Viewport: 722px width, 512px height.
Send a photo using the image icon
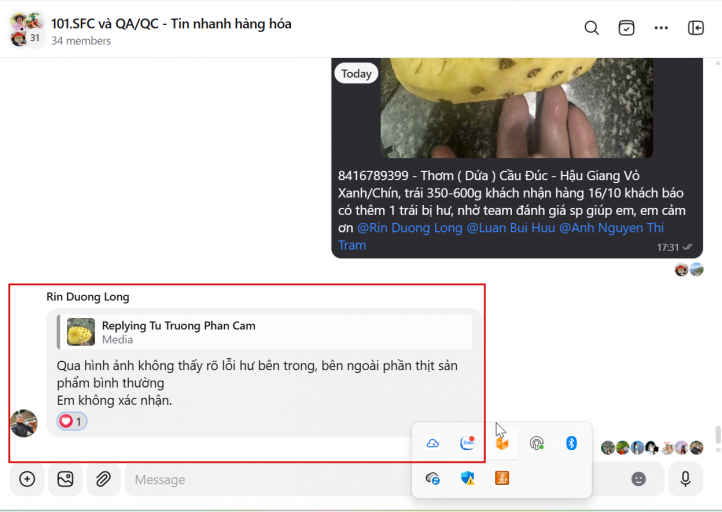pyautogui.click(x=65, y=479)
